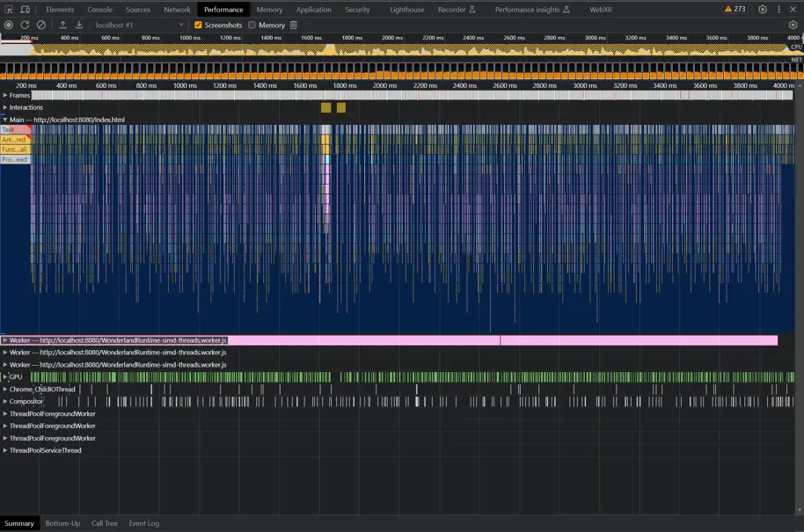Screen dimensions: 804x532
Task: Start recording a performance profile
Action: coord(9,26)
